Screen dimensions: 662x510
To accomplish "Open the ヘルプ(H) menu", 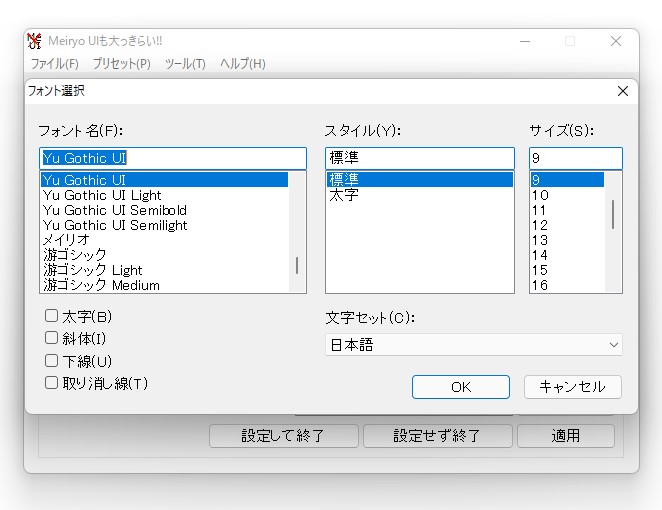I will pyautogui.click(x=243, y=64).
